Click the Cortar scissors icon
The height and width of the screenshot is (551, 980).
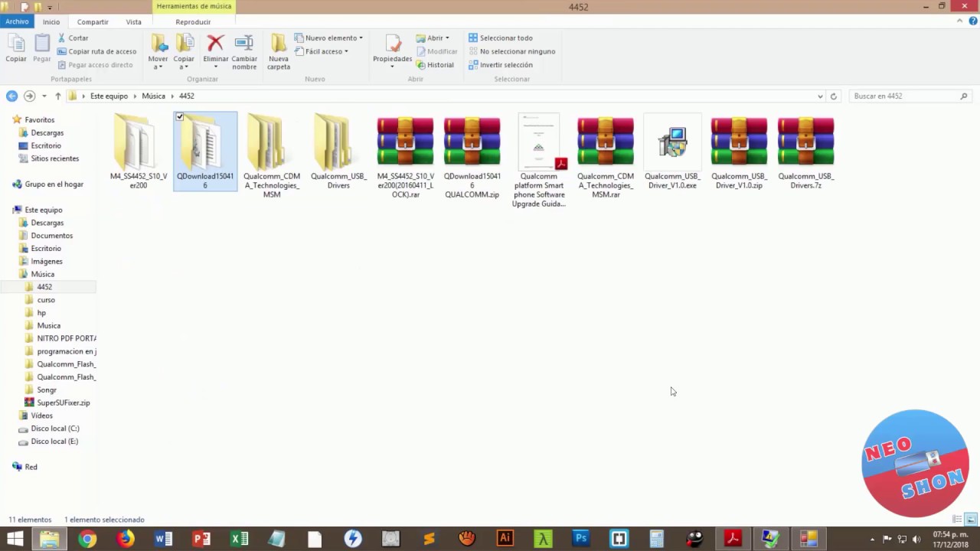click(62, 37)
